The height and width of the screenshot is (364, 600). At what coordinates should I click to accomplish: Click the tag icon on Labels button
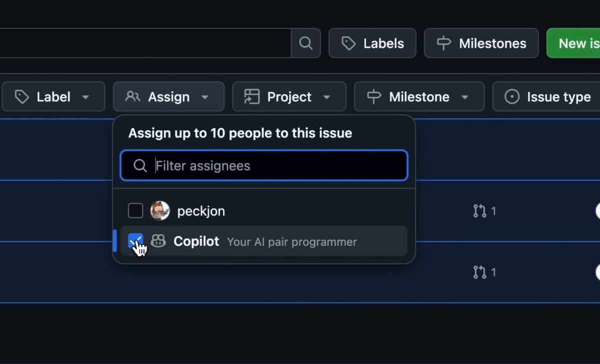[x=348, y=43]
